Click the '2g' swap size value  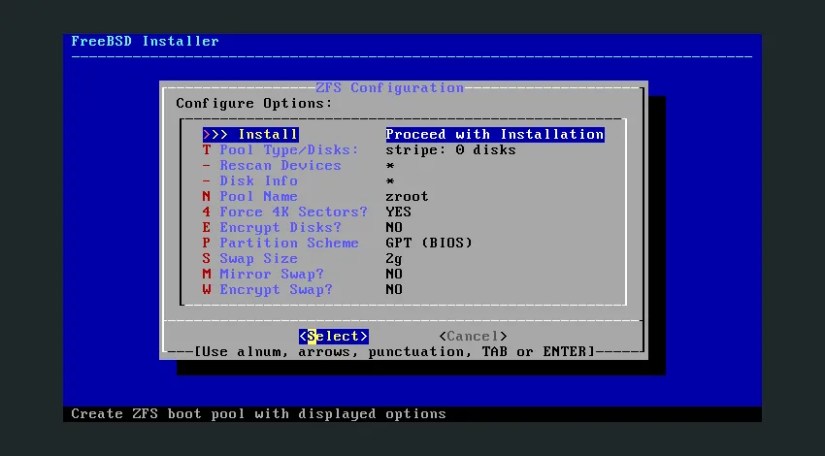click(x=394, y=259)
